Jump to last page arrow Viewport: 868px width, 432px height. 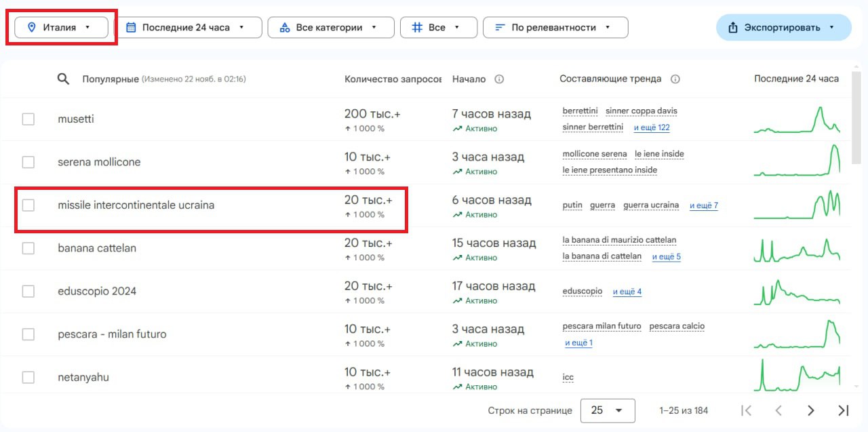coord(843,410)
